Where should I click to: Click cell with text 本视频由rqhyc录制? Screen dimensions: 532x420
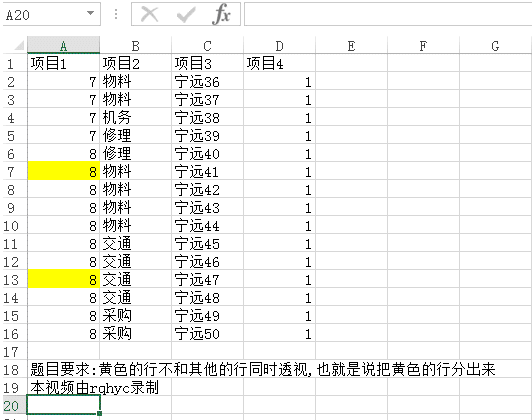94,387
